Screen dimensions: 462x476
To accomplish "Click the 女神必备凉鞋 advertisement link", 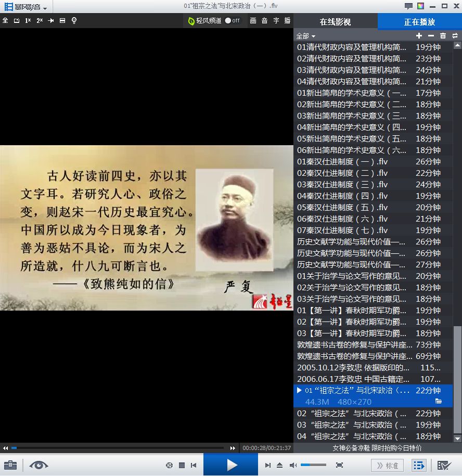I will tap(377, 448).
